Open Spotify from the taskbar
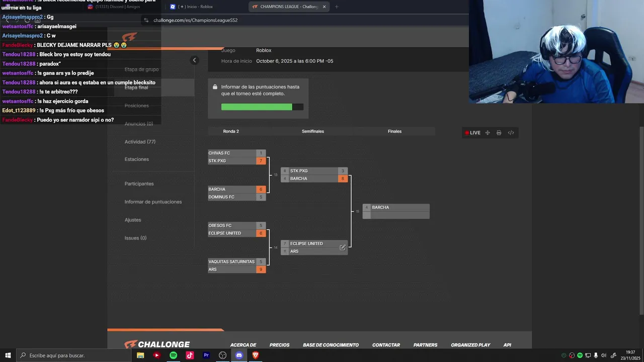The height and width of the screenshot is (362, 644). pyautogui.click(x=173, y=355)
